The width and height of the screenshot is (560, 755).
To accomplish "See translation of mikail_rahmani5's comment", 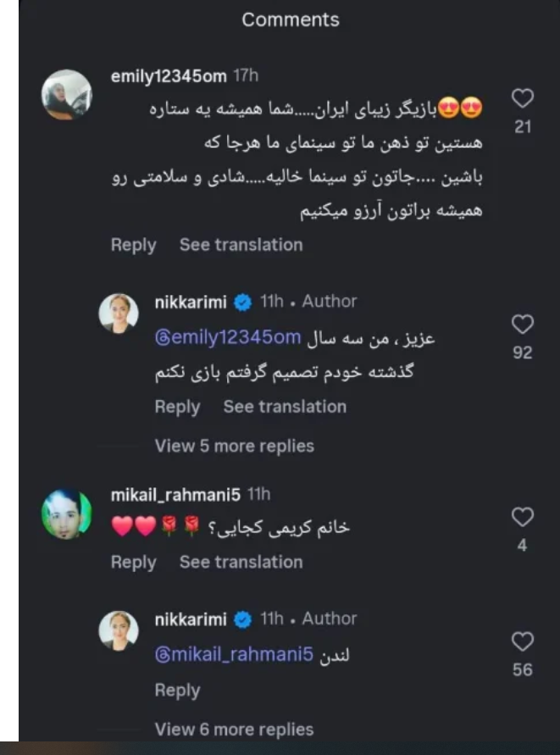I will 241,562.
